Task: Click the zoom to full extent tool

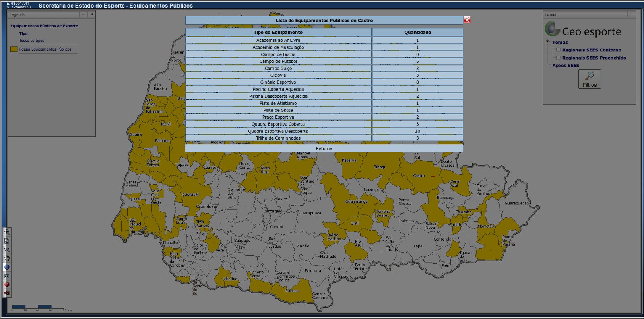Action: click(7, 241)
